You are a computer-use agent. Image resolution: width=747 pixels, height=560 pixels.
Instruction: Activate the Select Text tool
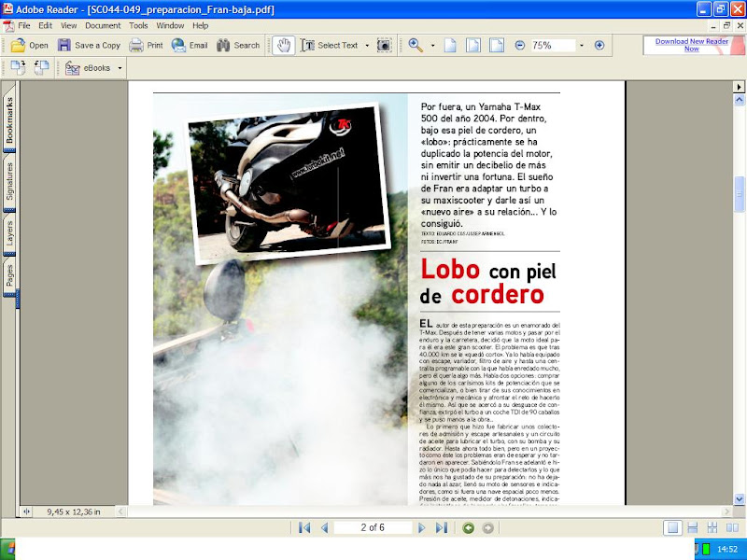click(330, 45)
